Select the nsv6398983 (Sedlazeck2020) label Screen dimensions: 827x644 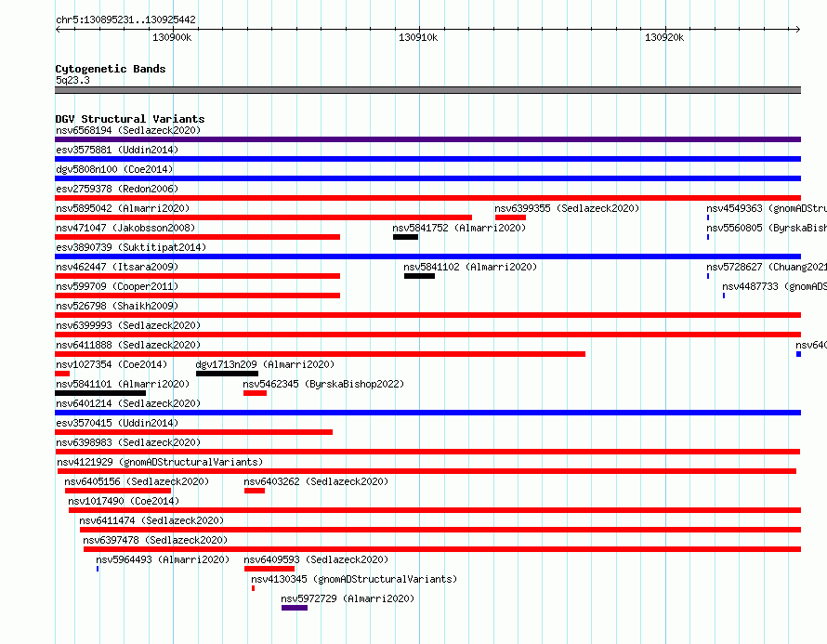point(128,442)
